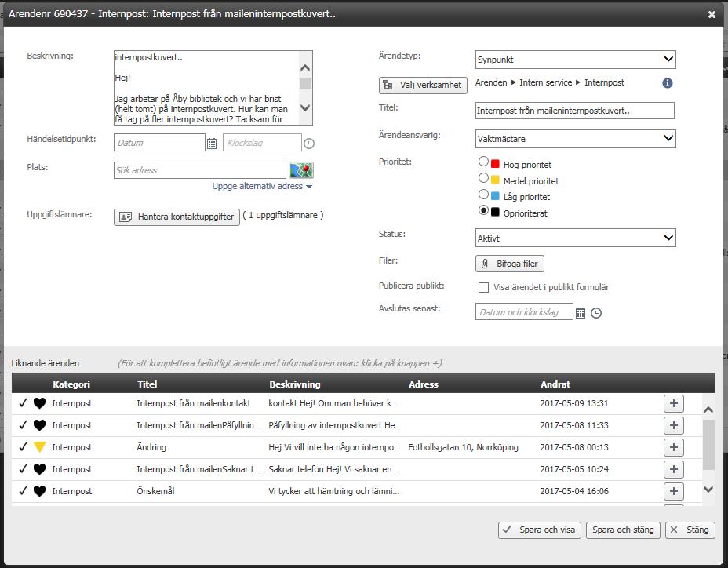This screenshot has height=568, width=728.
Task: Click the Datum och klockslag input field
Action: pyautogui.click(x=524, y=311)
